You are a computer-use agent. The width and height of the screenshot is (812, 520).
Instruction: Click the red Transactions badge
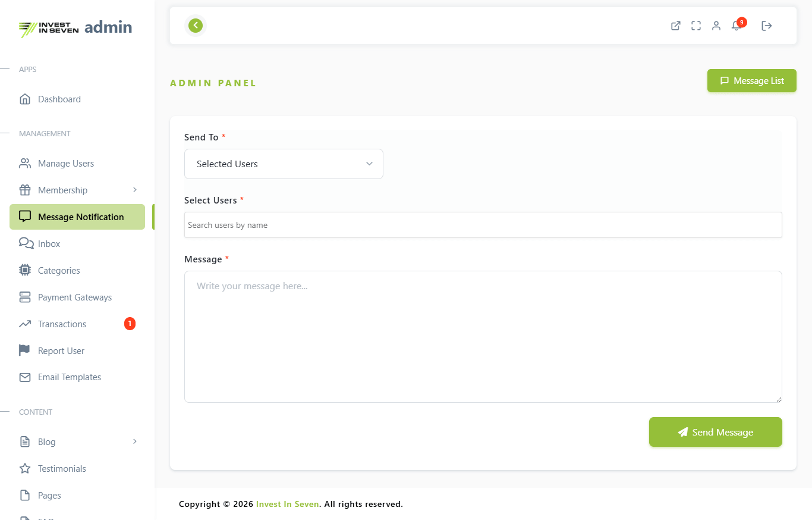click(x=130, y=324)
